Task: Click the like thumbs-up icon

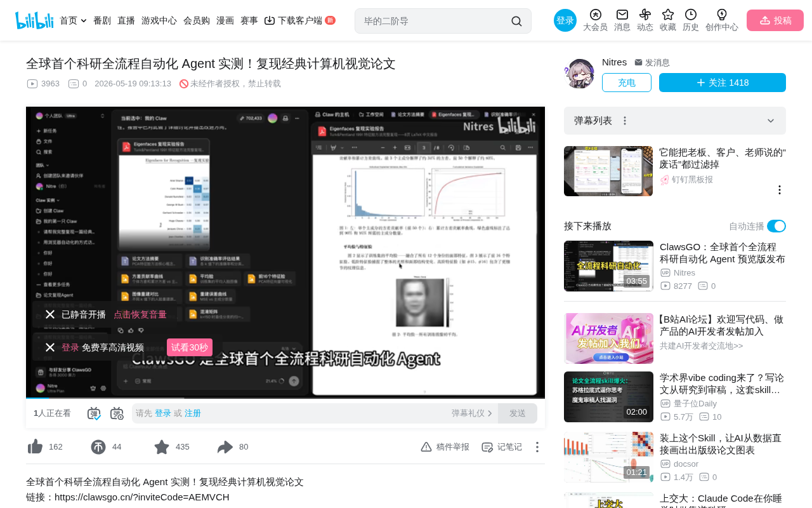Action: (x=36, y=447)
